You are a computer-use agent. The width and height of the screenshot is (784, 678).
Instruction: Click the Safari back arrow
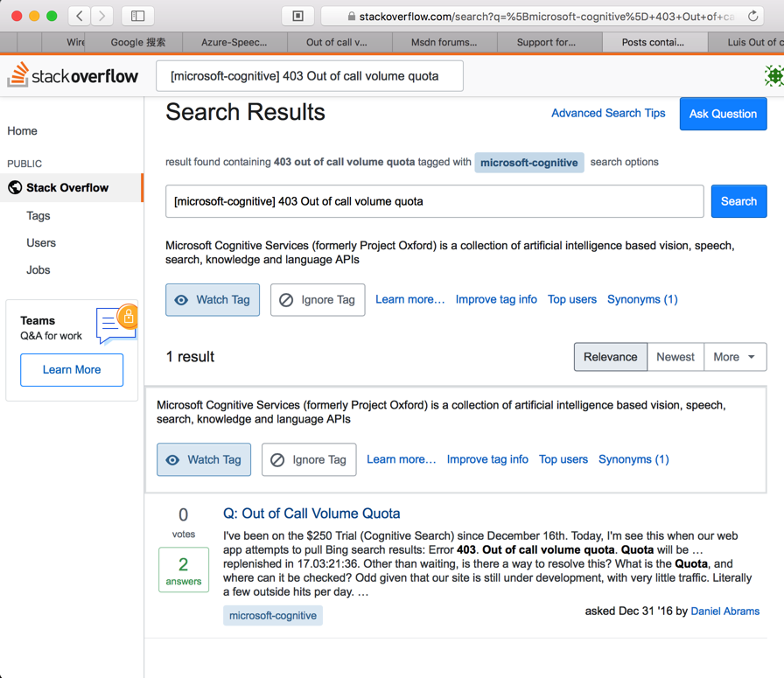[x=79, y=16]
